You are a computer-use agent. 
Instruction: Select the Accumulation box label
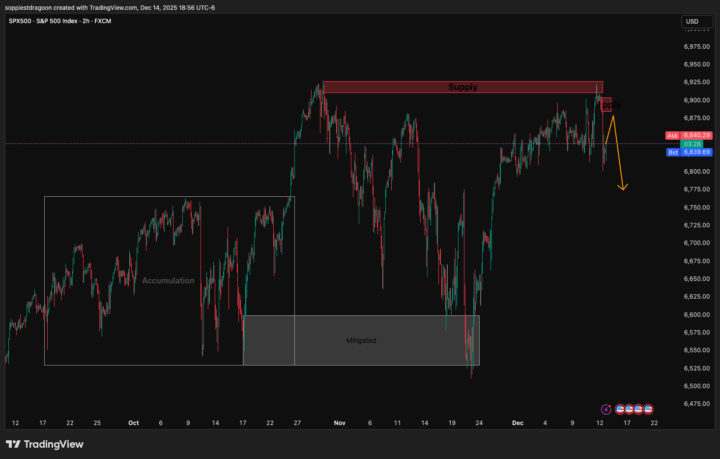168,280
